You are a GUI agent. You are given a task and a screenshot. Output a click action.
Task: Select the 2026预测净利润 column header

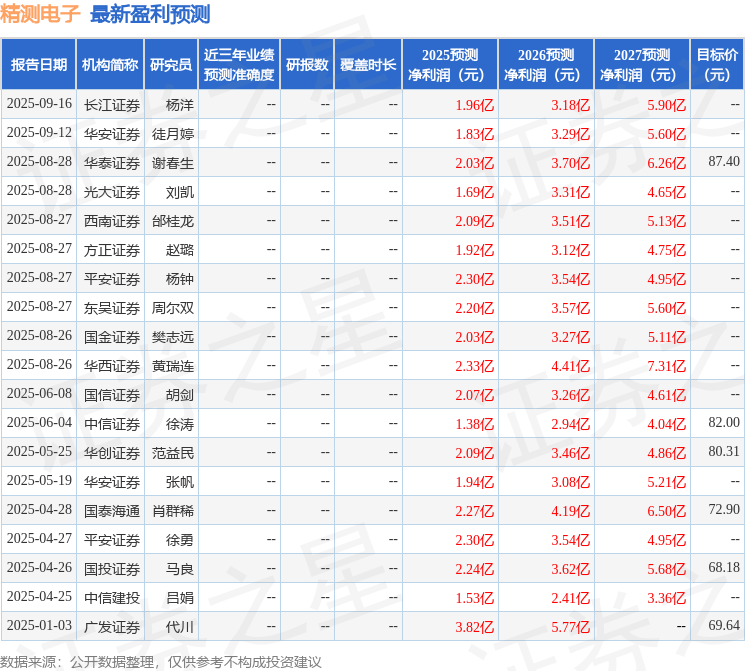(546, 64)
